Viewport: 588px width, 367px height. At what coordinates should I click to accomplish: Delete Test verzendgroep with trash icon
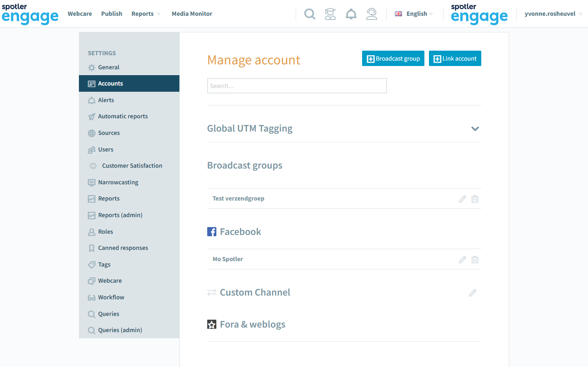475,199
